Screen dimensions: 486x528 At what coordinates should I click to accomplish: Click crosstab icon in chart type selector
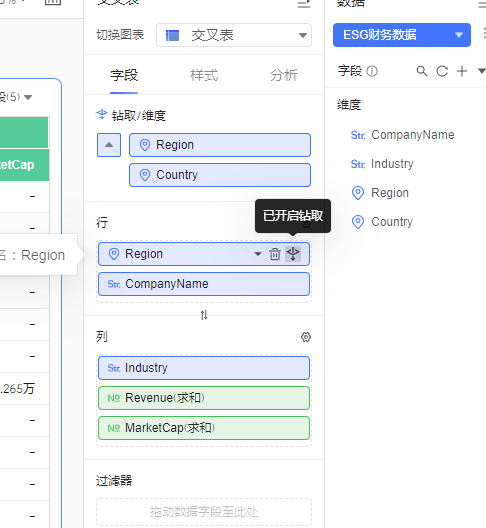pos(172,35)
